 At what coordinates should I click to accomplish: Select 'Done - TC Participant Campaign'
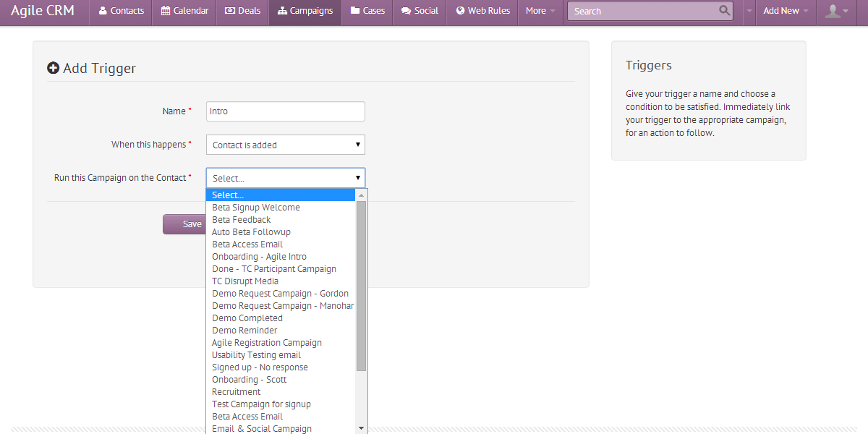[281, 269]
